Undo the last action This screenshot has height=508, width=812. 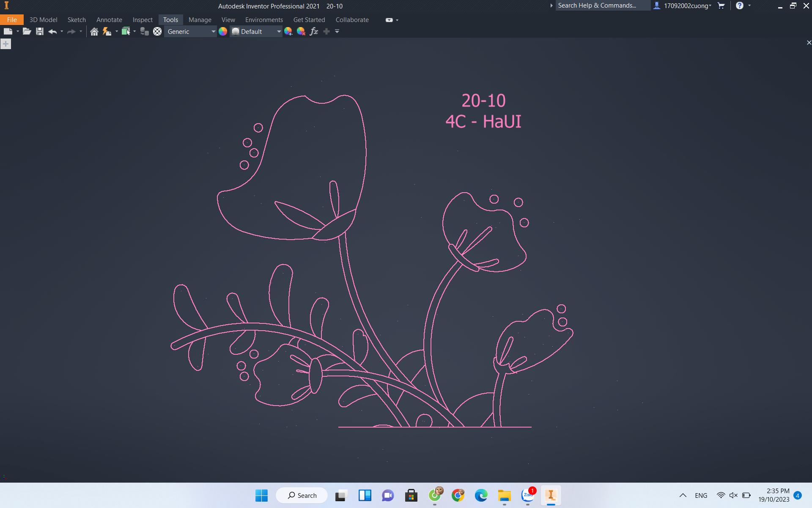click(x=52, y=31)
